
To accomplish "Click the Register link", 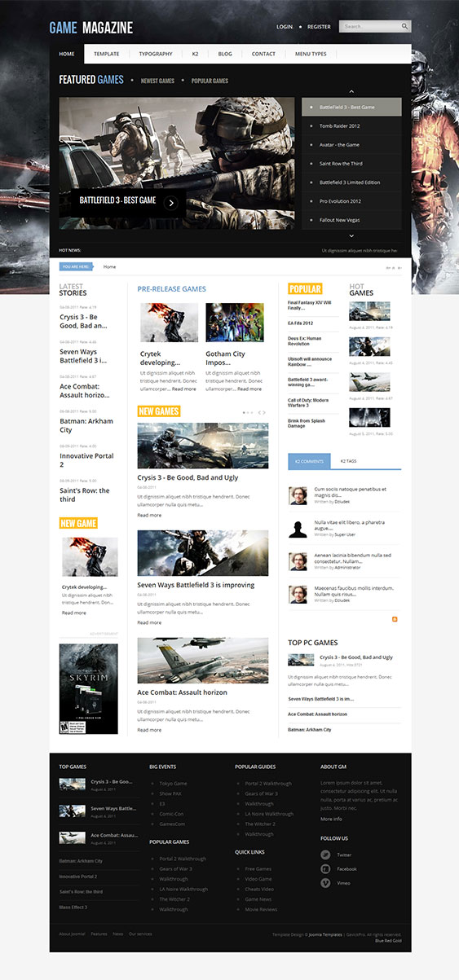I will pyautogui.click(x=319, y=27).
